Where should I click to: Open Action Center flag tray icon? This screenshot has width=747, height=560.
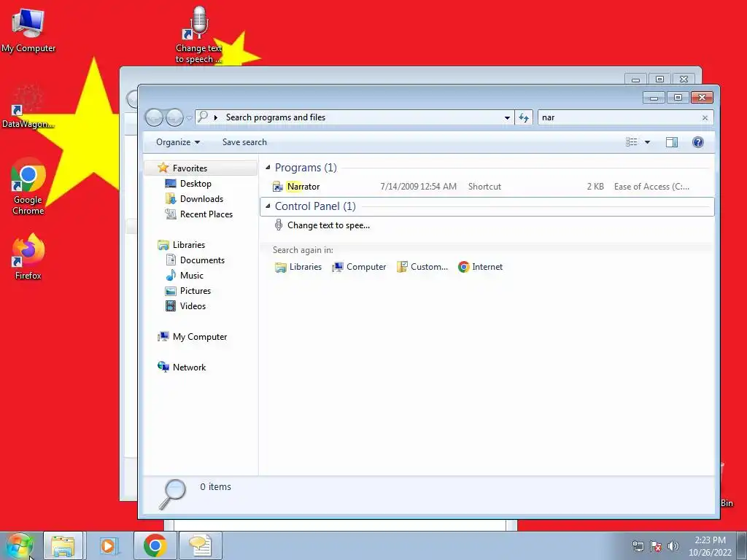[x=656, y=546]
